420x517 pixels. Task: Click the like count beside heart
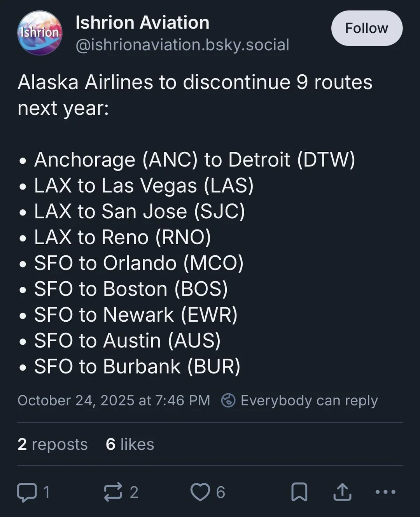click(x=220, y=492)
